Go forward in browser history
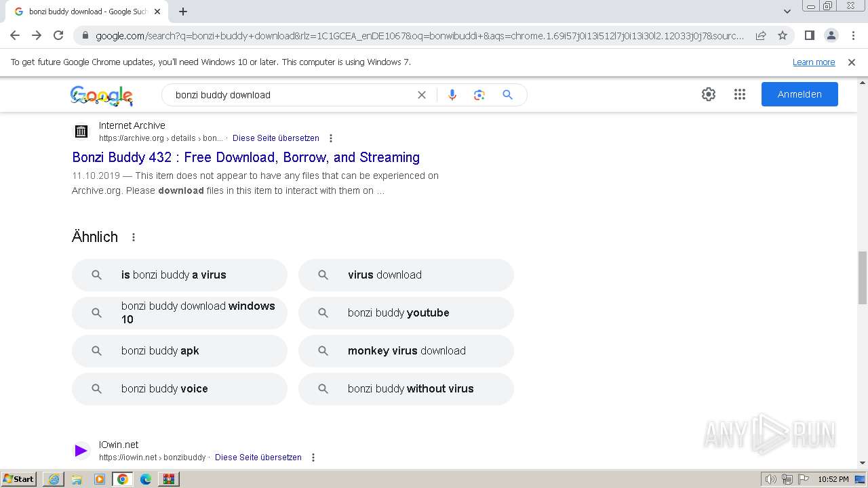The image size is (868, 488). click(x=37, y=35)
